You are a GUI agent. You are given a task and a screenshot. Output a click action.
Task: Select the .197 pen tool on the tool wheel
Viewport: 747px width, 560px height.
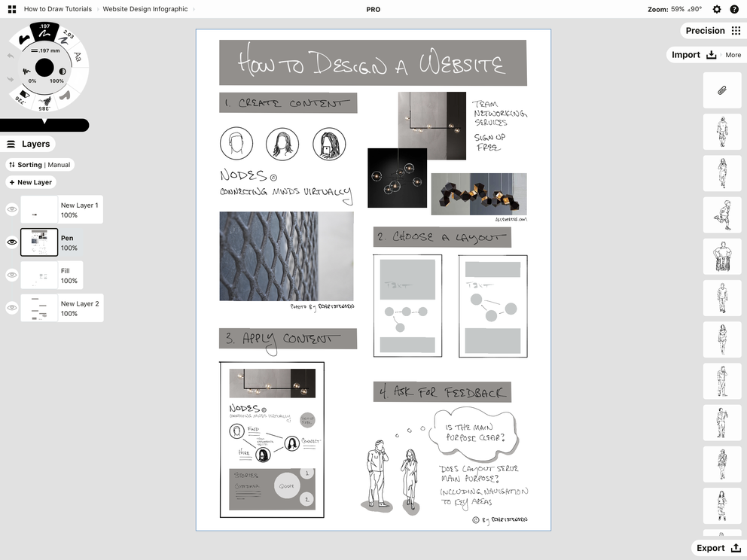pos(43,32)
